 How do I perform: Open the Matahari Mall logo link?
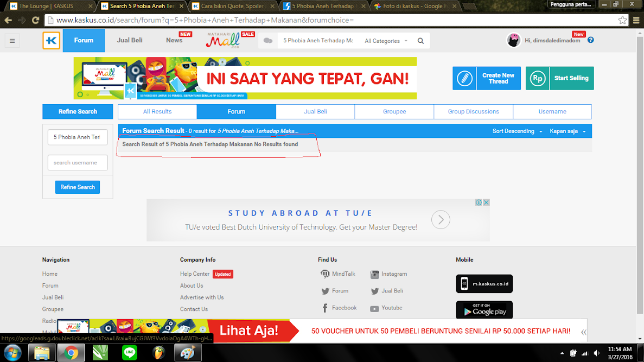point(224,40)
